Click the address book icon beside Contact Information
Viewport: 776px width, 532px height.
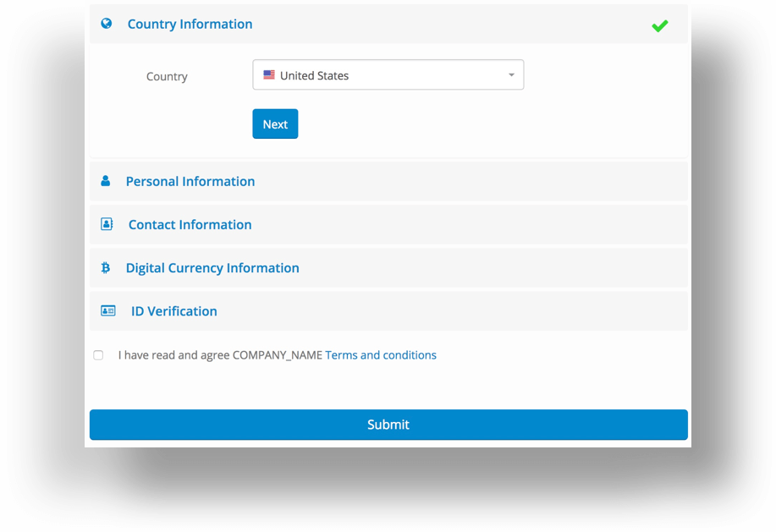click(x=107, y=224)
